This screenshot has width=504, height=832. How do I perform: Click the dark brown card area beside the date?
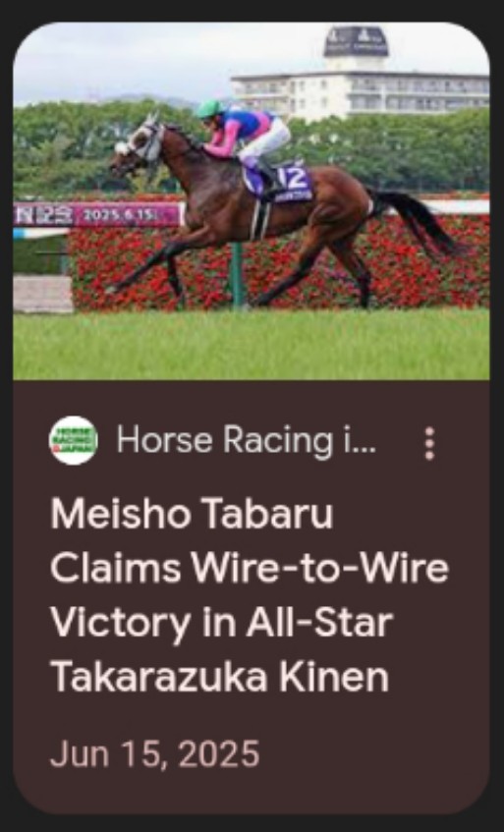pos(371,753)
